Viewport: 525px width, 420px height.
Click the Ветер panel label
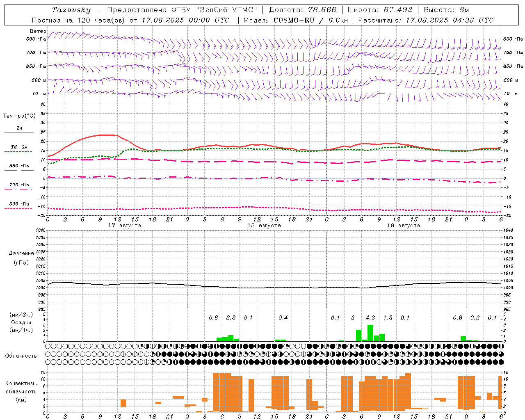pyautogui.click(x=38, y=31)
